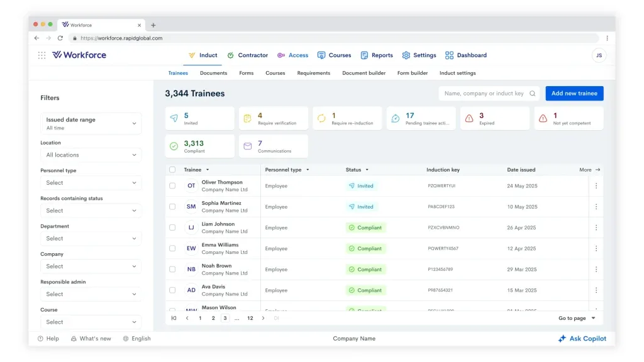Focus the name or induct key search field
This screenshot has width=644, height=362.
484,94
